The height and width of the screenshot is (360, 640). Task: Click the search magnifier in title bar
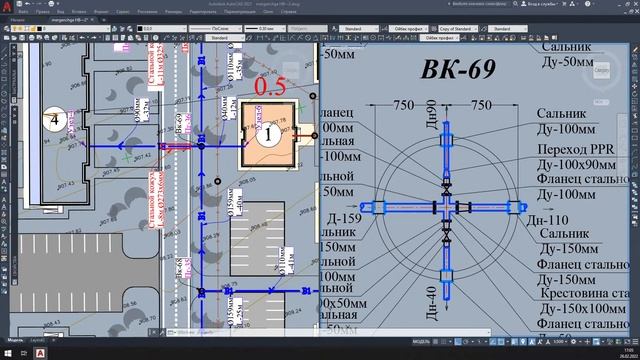click(515, 4)
